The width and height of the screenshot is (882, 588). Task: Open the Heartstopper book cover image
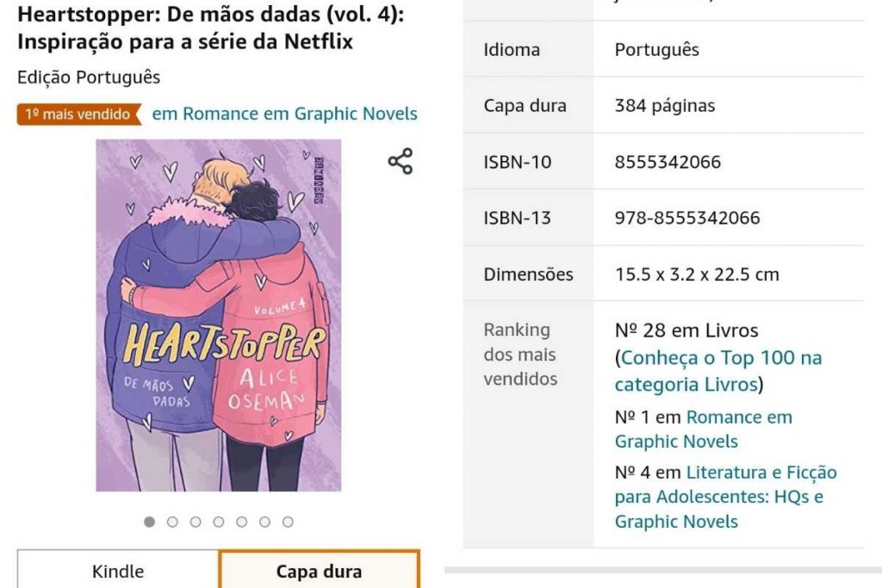click(218, 315)
